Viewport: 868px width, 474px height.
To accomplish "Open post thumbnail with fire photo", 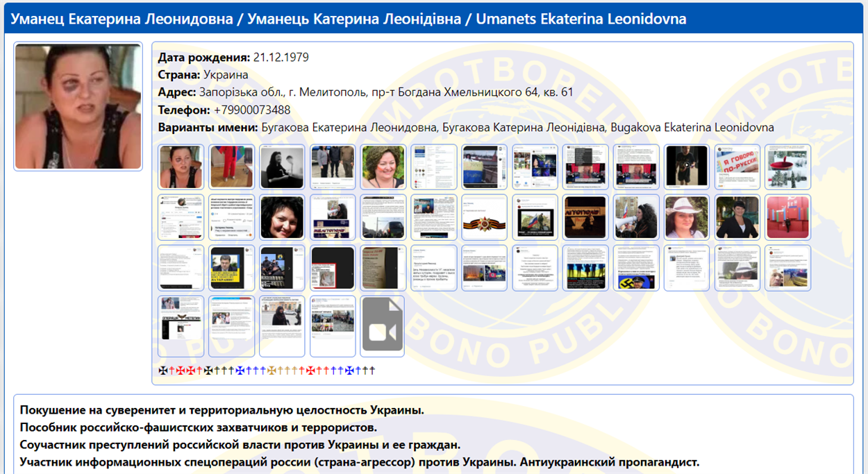I will click(484, 268).
